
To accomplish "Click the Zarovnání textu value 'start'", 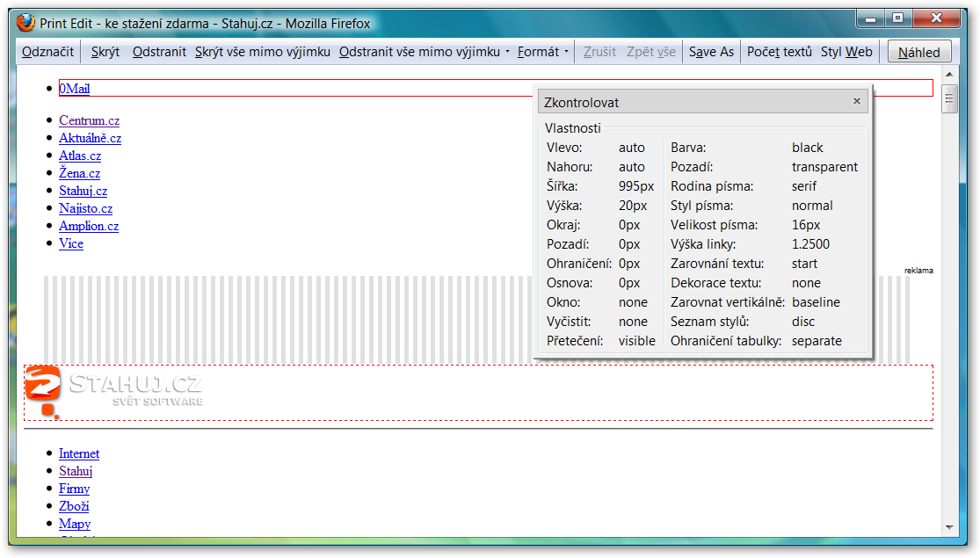I will [x=804, y=264].
